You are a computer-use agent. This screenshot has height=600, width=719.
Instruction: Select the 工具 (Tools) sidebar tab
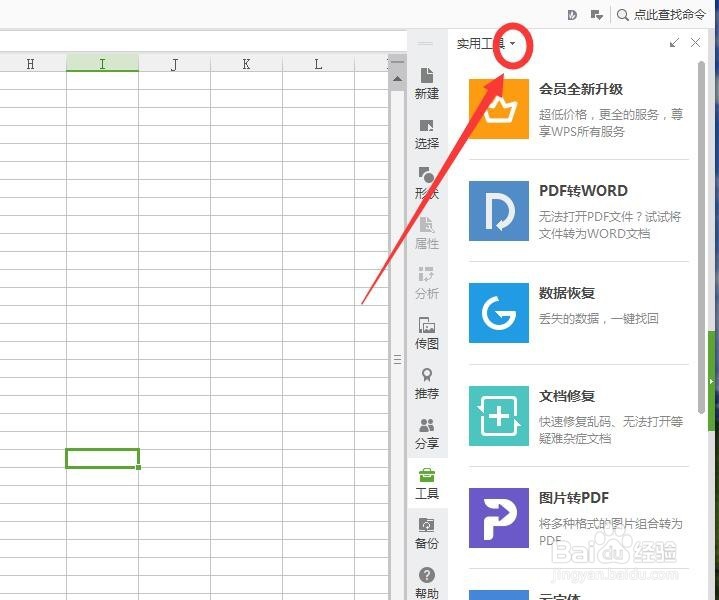click(x=427, y=483)
